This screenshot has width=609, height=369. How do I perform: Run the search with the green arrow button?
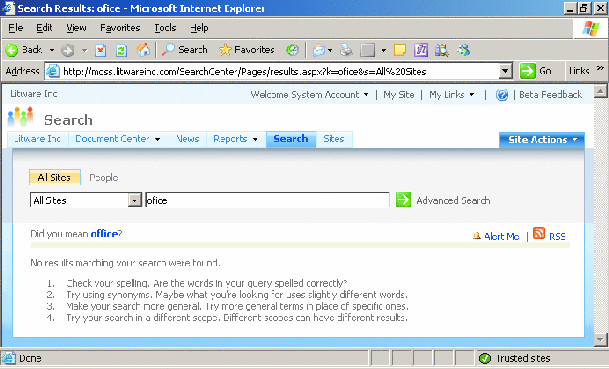403,200
